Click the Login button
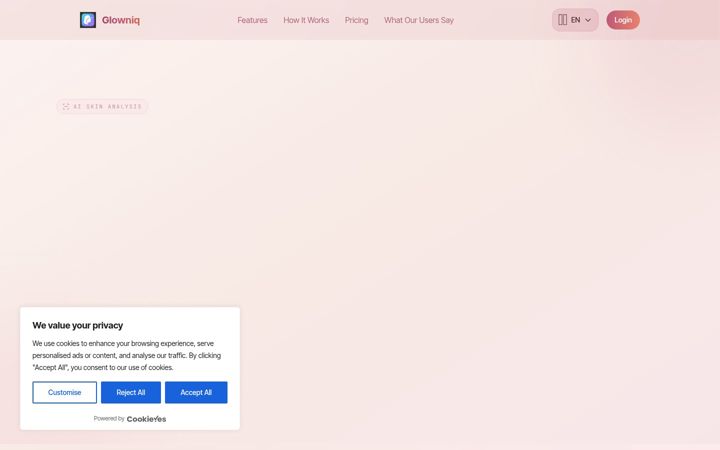 pyautogui.click(x=623, y=20)
